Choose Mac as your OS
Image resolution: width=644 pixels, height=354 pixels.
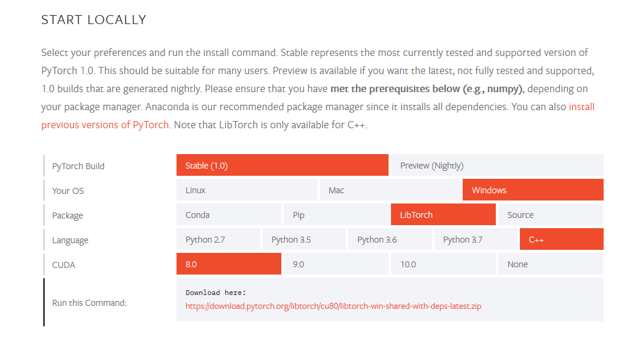coord(390,190)
